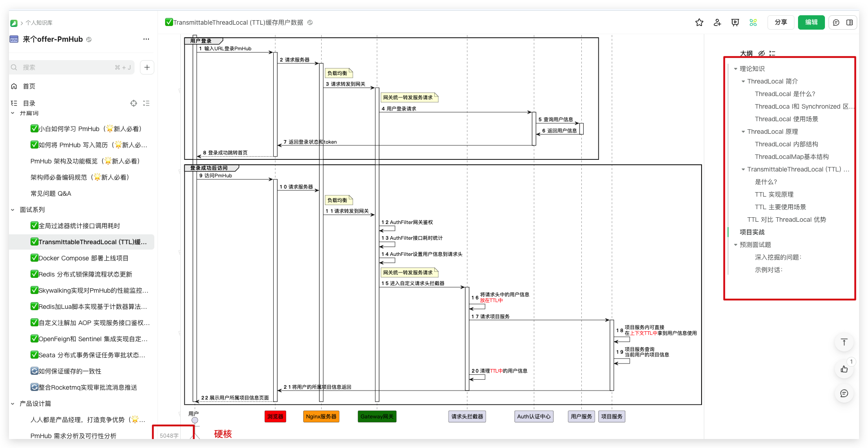Click the green 编辑 button
Image resolution: width=868 pixels, height=448 pixels.
pos(811,22)
